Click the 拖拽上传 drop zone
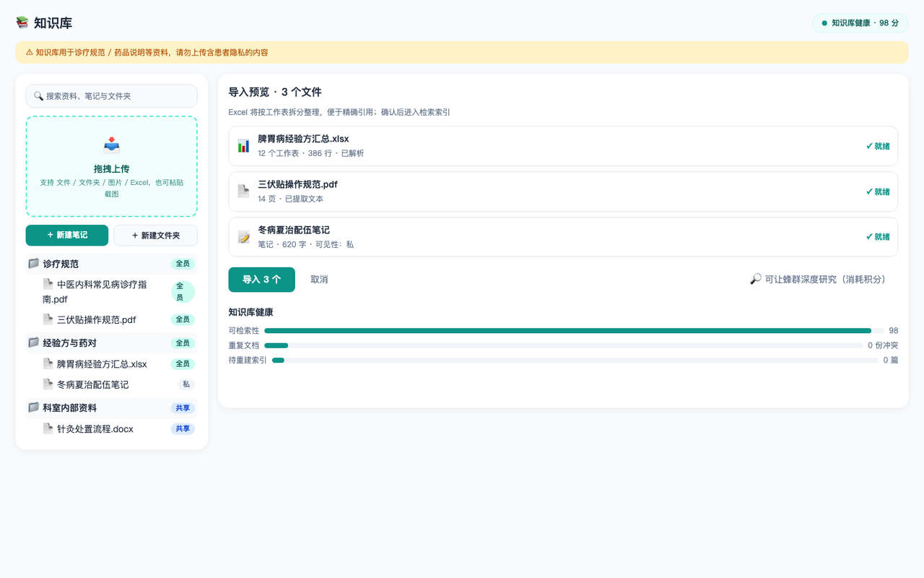Screen dimensions: 924x578 [111, 166]
